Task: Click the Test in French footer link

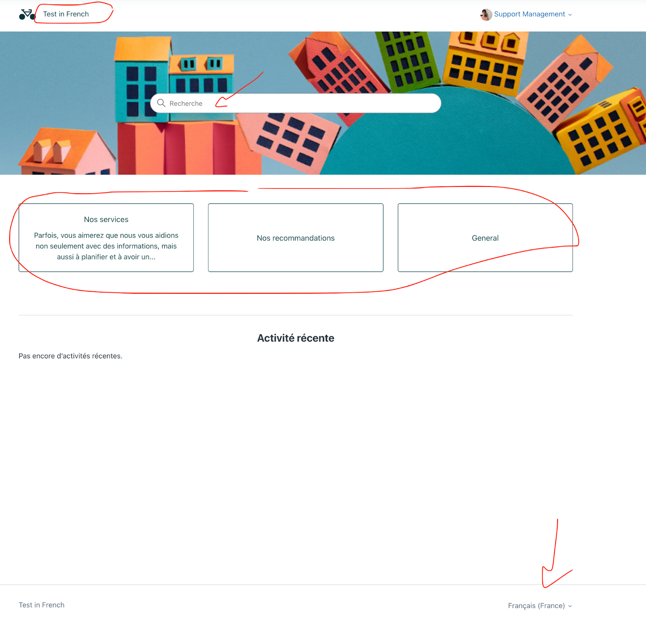Action: [x=42, y=605]
